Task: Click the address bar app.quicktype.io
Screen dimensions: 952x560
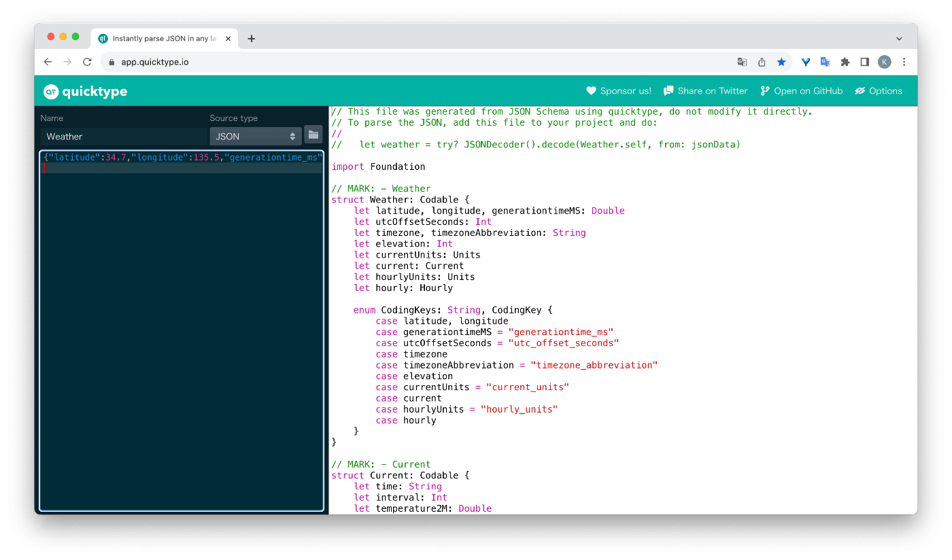Action: [x=155, y=62]
